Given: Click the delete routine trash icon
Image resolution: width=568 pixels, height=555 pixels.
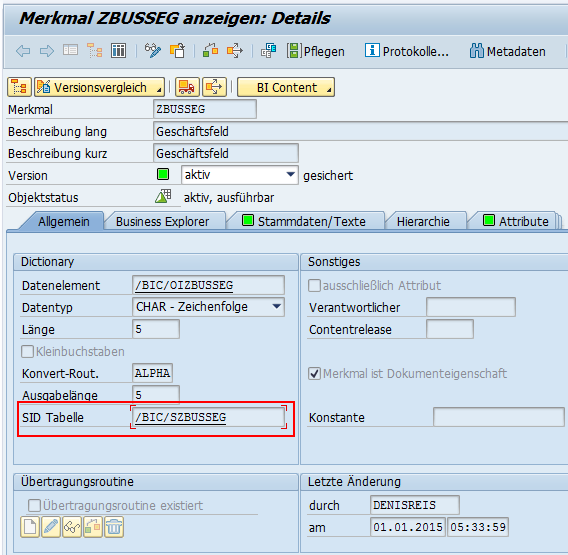Looking at the screenshot, I should pos(114,527).
